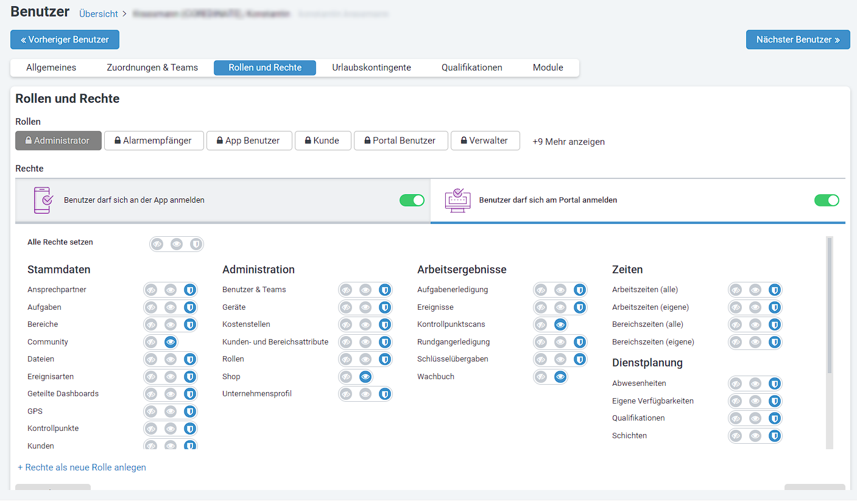857x504 pixels.
Task: Disable app login toggle for user
Action: pos(412,200)
